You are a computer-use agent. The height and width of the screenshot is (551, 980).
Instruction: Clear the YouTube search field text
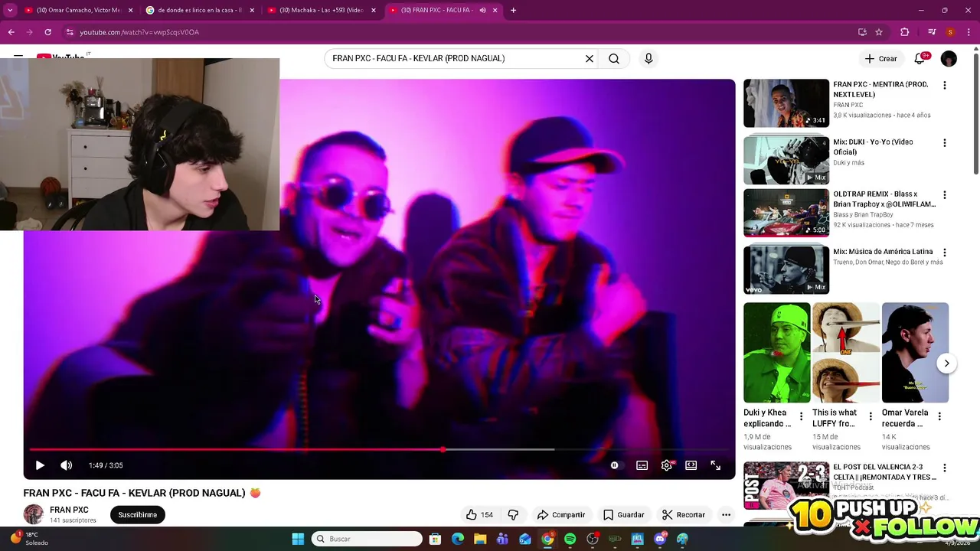[590, 58]
